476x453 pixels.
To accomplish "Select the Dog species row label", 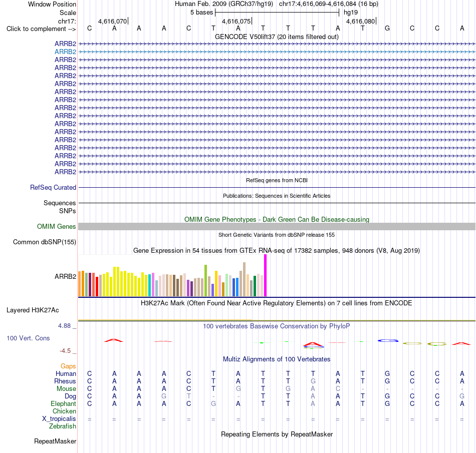I will click(71, 396).
